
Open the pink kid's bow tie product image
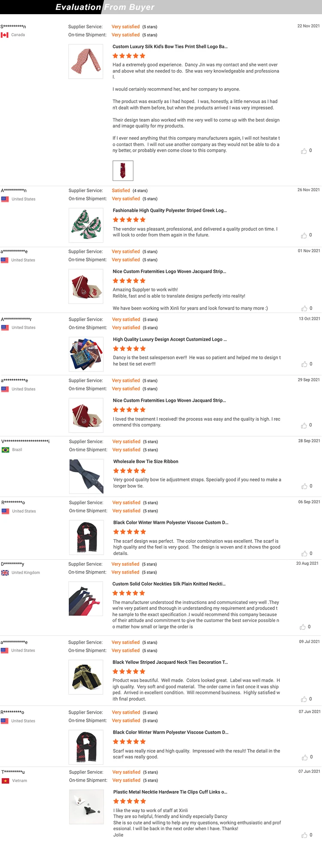[x=86, y=61]
